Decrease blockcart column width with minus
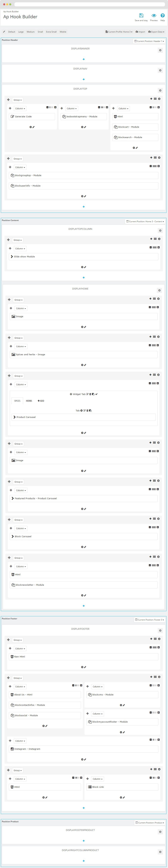Image resolution: width=168 pixels, height=868 pixels. click(x=151, y=107)
